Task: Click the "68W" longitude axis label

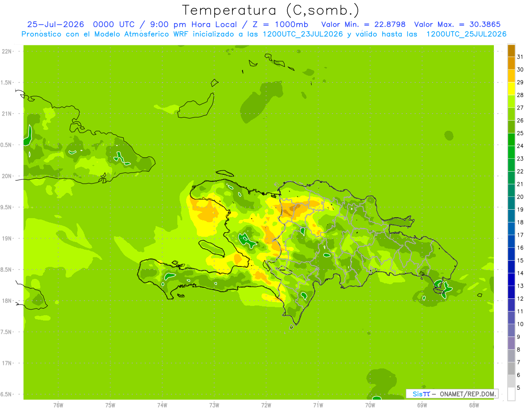Action: point(474,405)
